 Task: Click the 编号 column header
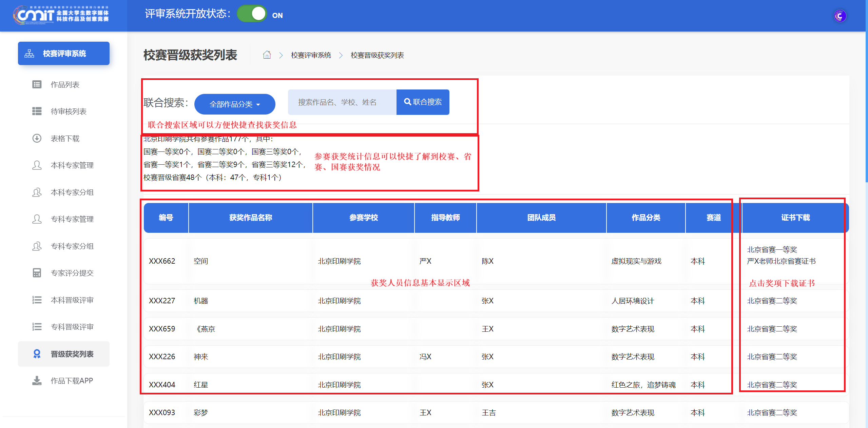click(x=166, y=218)
